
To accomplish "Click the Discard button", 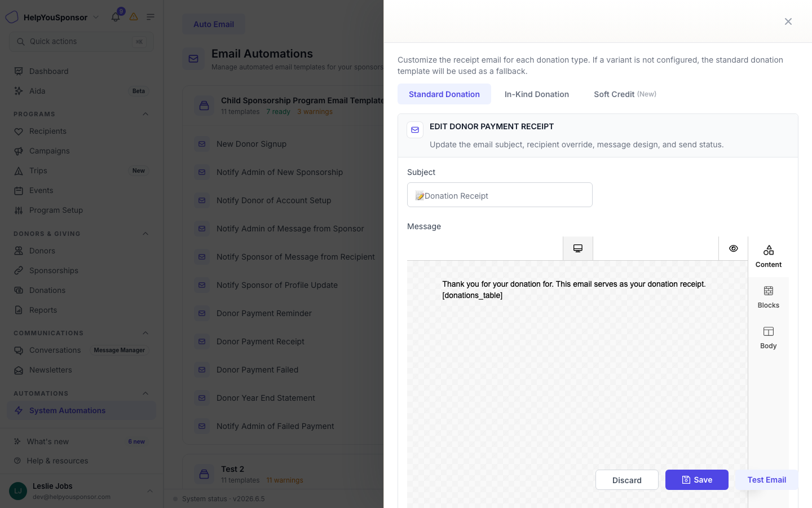I will point(627,480).
